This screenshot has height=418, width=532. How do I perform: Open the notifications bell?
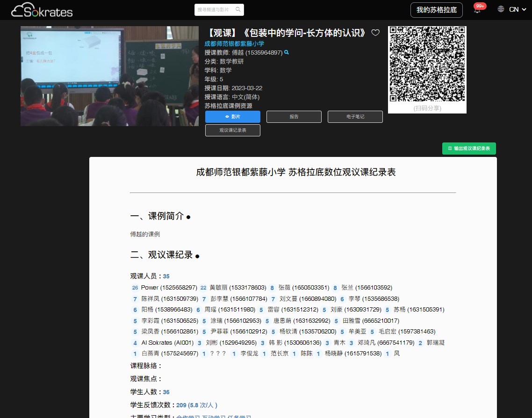(x=477, y=10)
